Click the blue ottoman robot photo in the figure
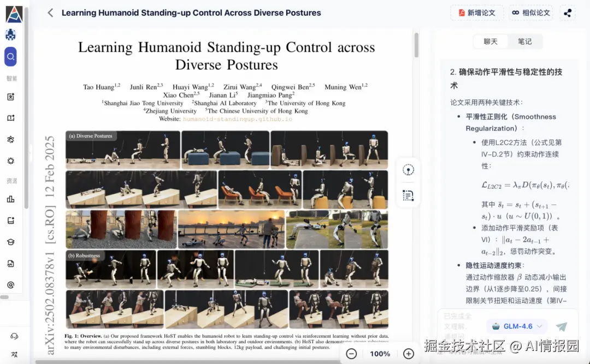Viewport: 590px width, 364px height. pos(226,150)
